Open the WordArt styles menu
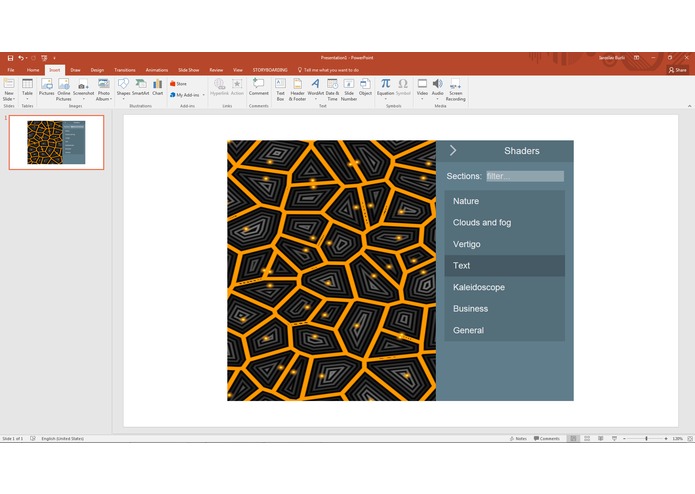This screenshot has width=695, height=494. pos(316,89)
